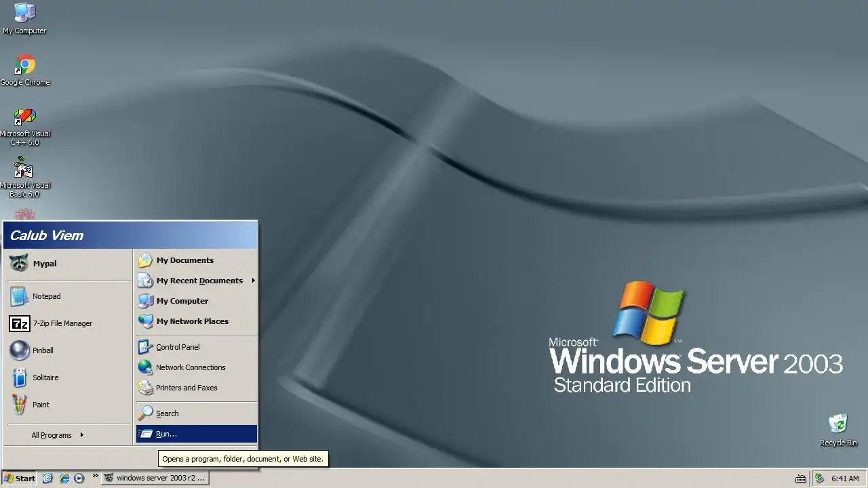Open Control Panel from the Start menu

point(197,347)
